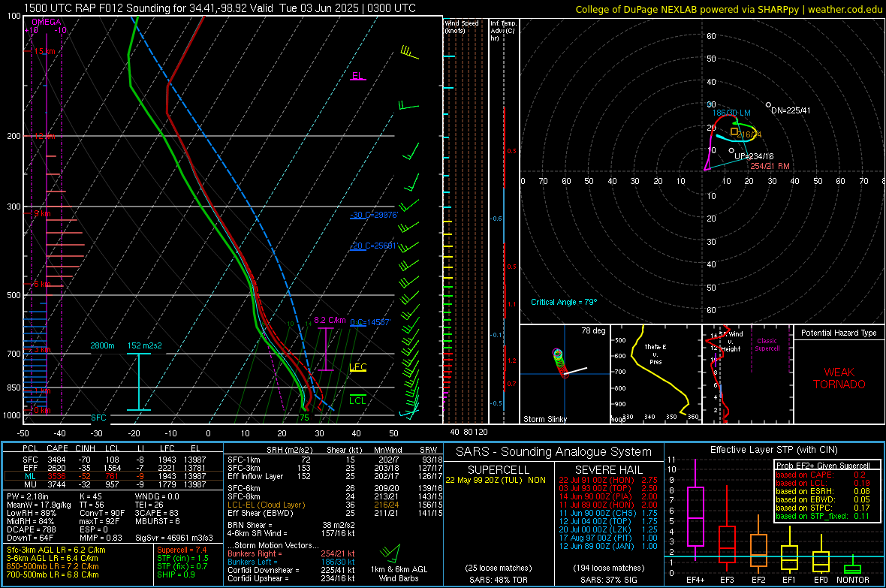Click the Eff Shear (EBWD) row
Image resolution: width=886 pixels, height=588 pixels.
(x=335, y=514)
